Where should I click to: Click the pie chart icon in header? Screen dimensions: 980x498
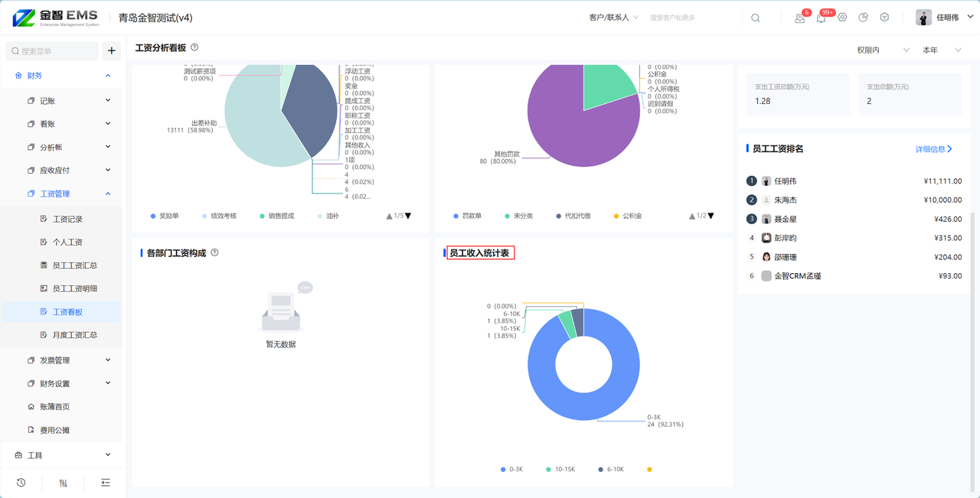(864, 18)
